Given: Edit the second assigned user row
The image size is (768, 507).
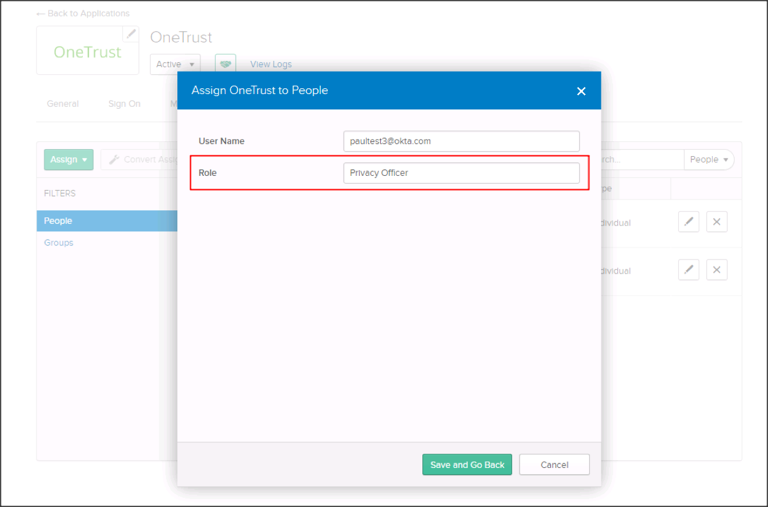Looking at the screenshot, I should (x=688, y=270).
